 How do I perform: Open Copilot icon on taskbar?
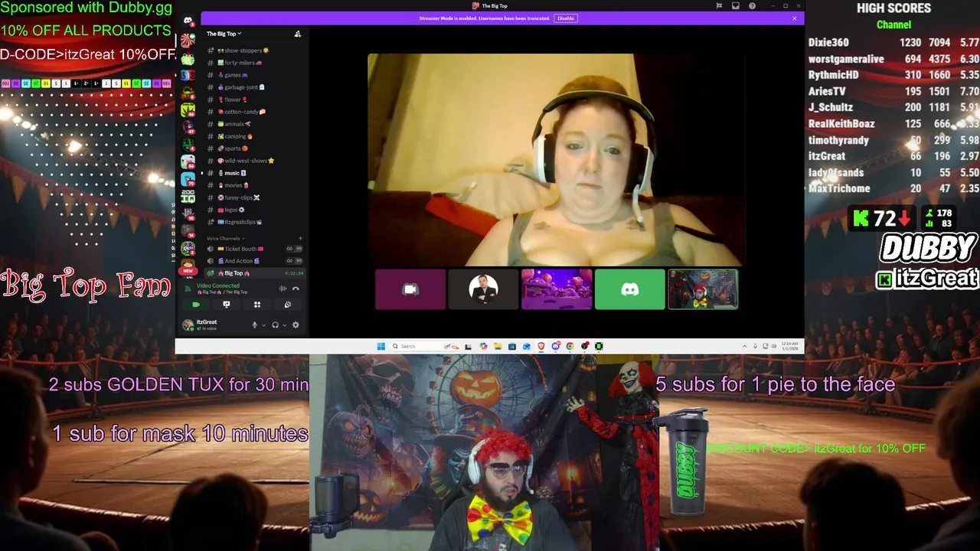tap(483, 346)
